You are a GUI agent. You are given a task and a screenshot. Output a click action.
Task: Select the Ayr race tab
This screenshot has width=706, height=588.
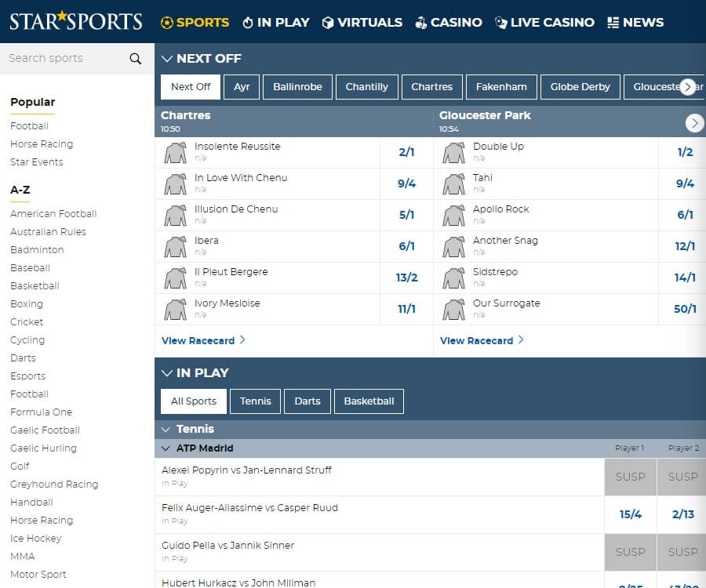[242, 87]
